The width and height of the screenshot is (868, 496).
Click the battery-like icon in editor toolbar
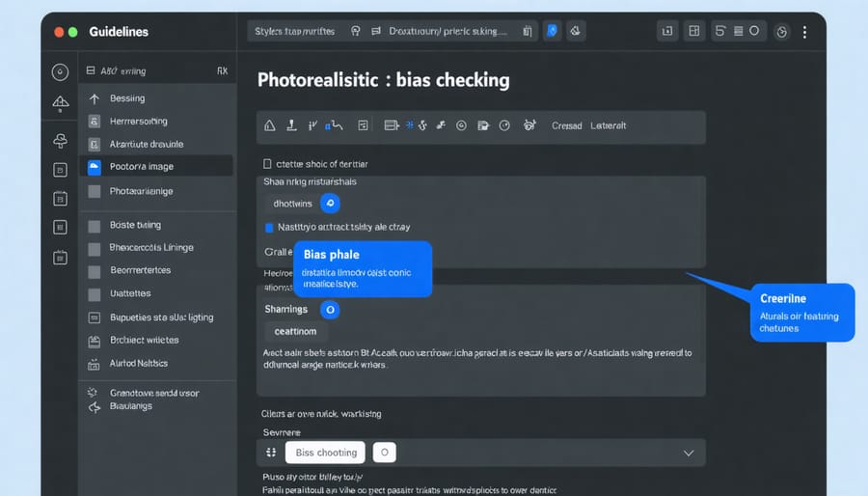click(x=392, y=125)
